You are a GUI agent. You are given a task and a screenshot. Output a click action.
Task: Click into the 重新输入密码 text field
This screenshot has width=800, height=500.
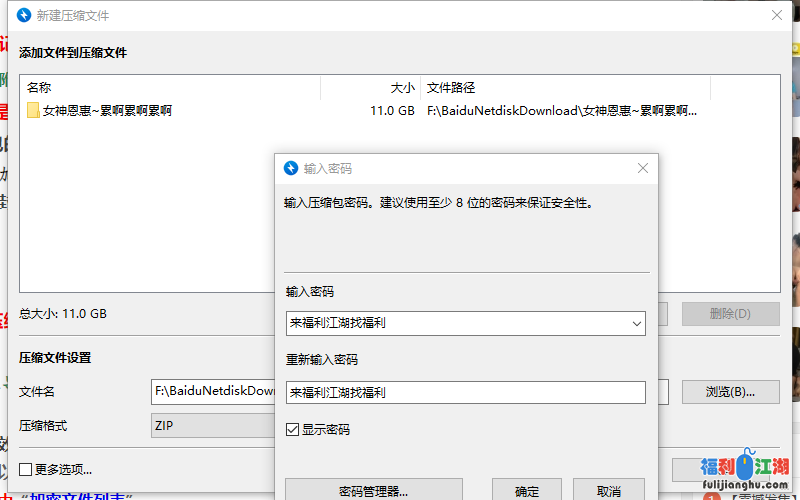(x=465, y=393)
